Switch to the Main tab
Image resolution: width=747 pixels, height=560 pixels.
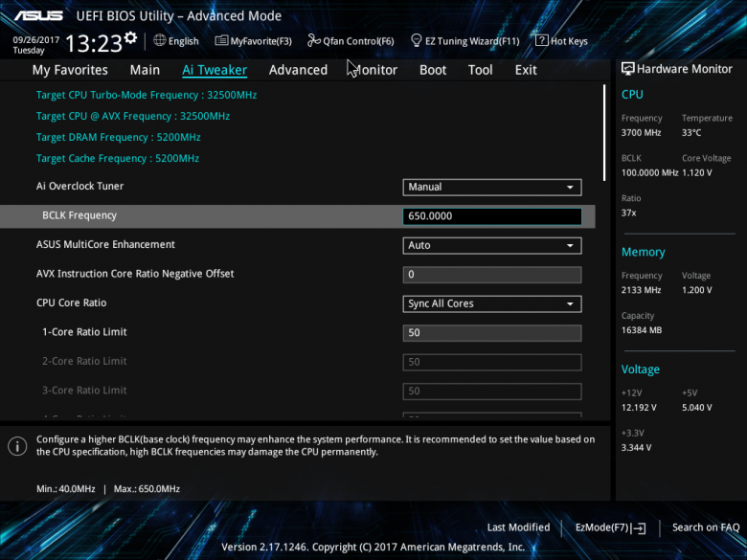tap(145, 70)
